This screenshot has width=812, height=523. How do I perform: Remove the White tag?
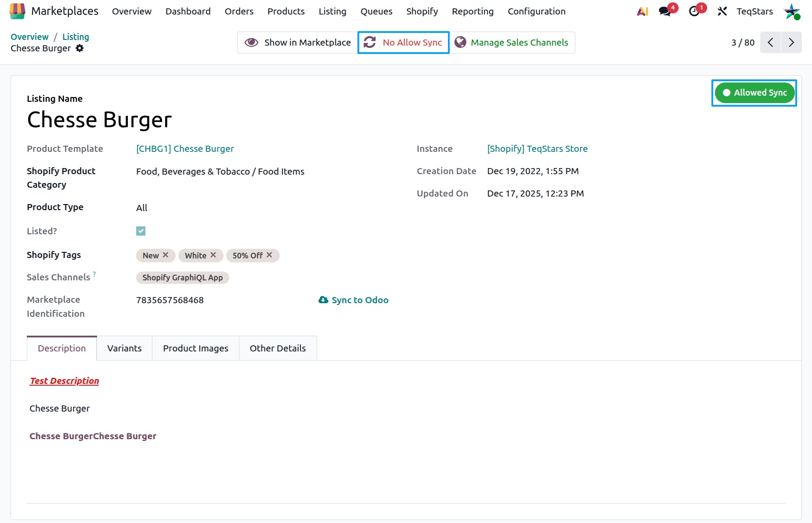pyautogui.click(x=213, y=255)
